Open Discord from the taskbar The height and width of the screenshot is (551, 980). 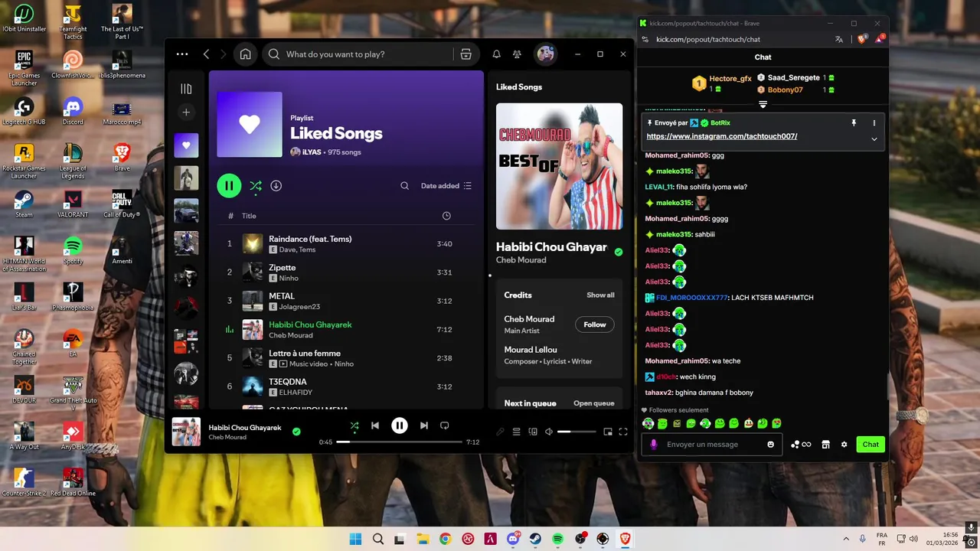point(512,540)
